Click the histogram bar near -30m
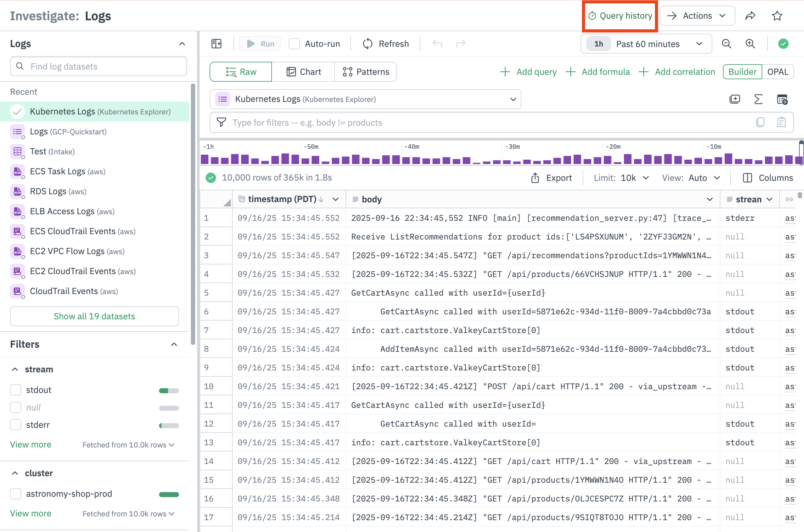804x532 pixels. [x=507, y=162]
